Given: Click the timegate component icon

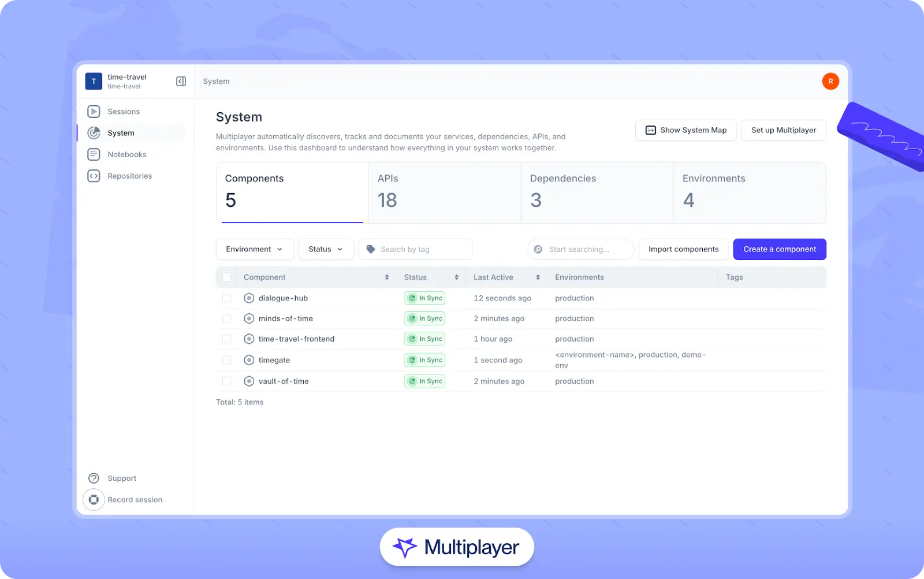Looking at the screenshot, I should [249, 360].
